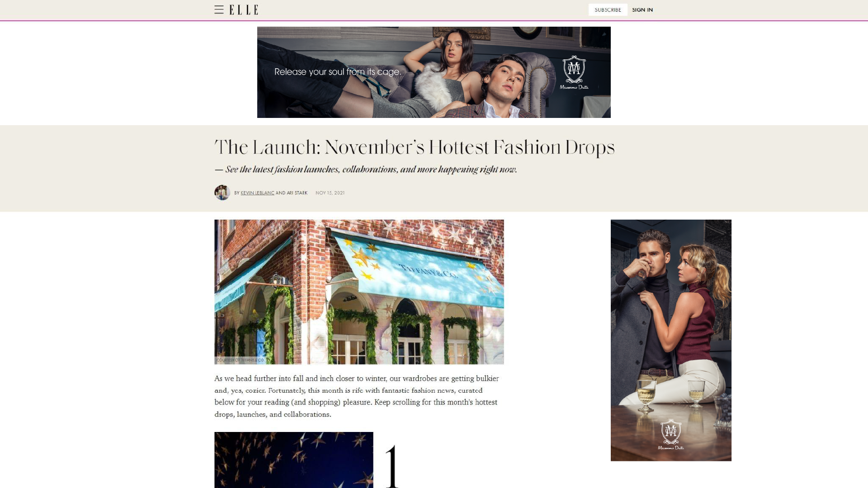Click the starry night slideshow image
The width and height of the screenshot is (868, 488).
pyautogui.click(x=294, y=460)
